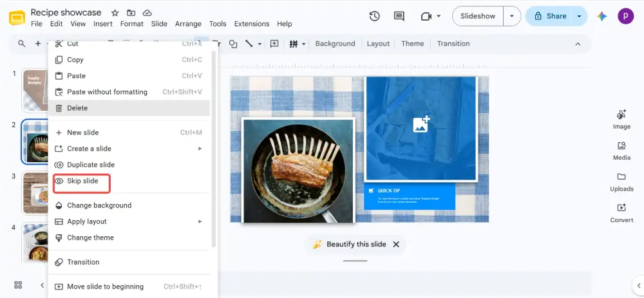The height and width of the screenshot is (298, 644).
Task: Dismiss the Beautify this slide chip
Action: pos(396,244)
